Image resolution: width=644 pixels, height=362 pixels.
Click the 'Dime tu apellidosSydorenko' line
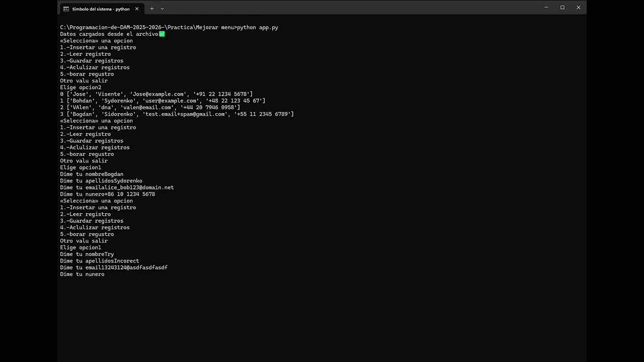pyautogui.click(x=101, y=180)
